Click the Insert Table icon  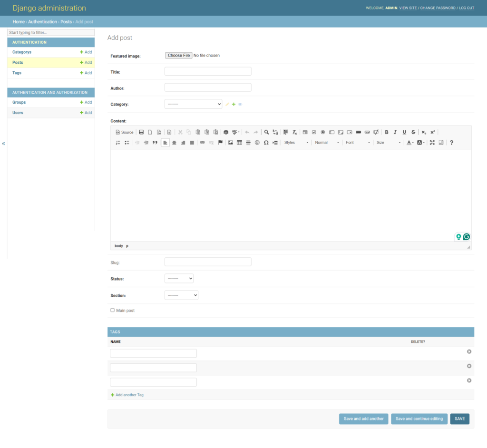(x=240, y=143)
